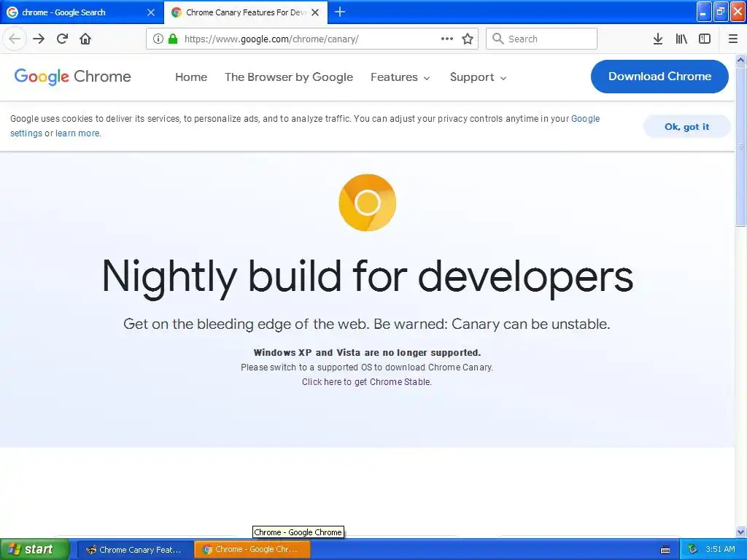Select the Chrome Canary Features tab

point(246,12)
